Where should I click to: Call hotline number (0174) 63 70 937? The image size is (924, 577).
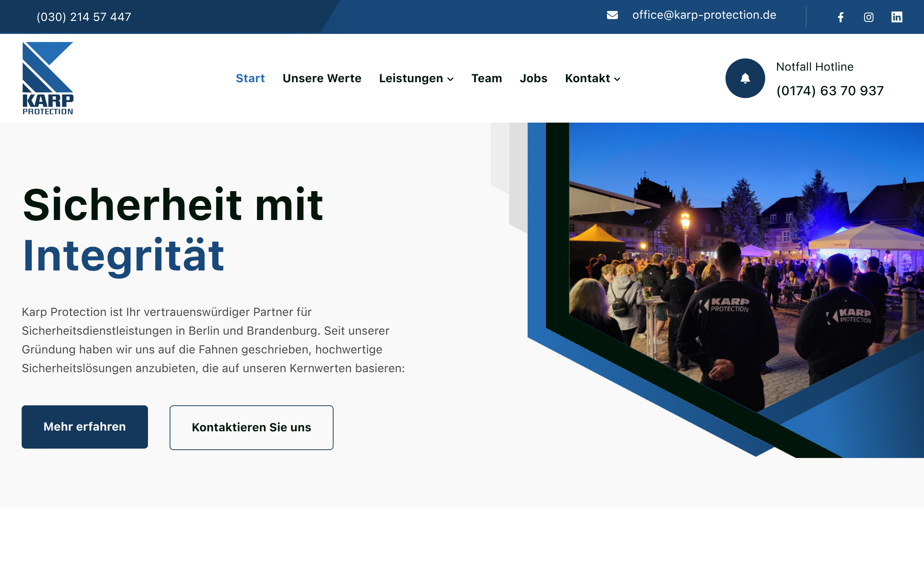point(830,91)
